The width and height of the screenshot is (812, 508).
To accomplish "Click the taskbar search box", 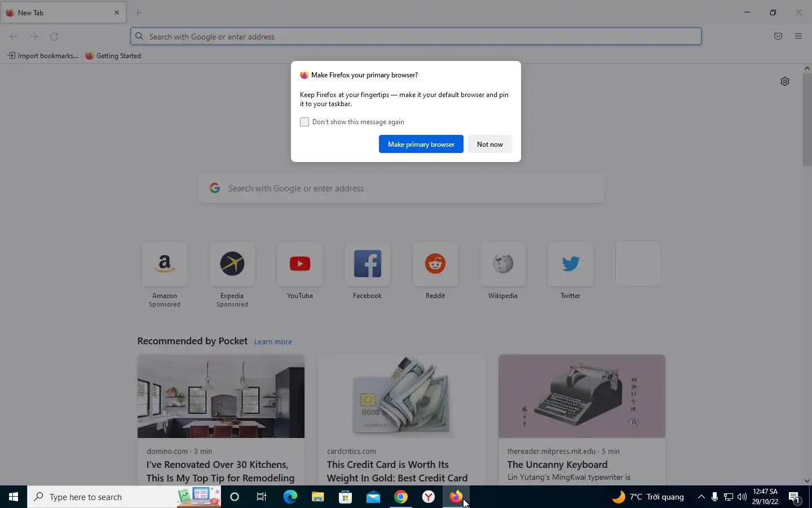I will (124, 497).
